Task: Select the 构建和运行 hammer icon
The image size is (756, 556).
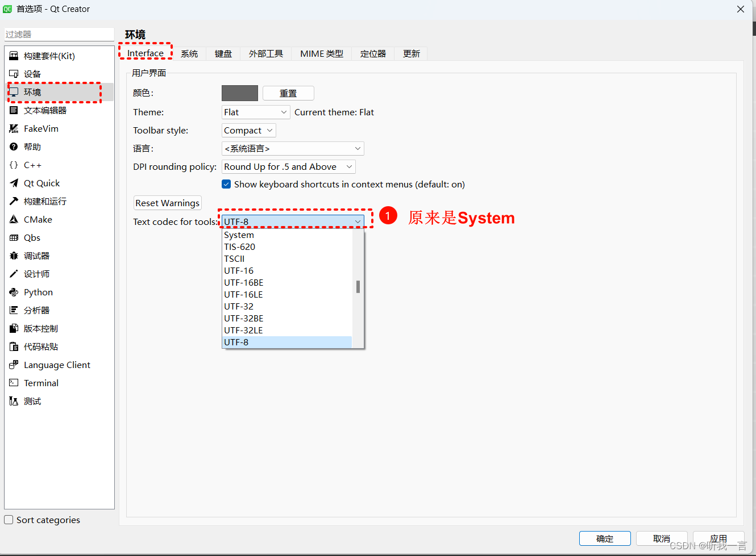Action: pos(14,201)
